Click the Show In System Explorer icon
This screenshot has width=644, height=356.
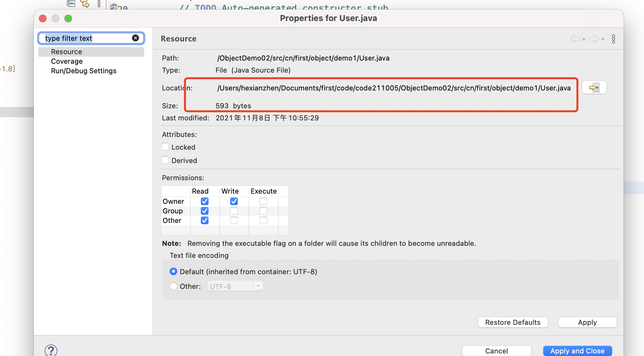594,88
